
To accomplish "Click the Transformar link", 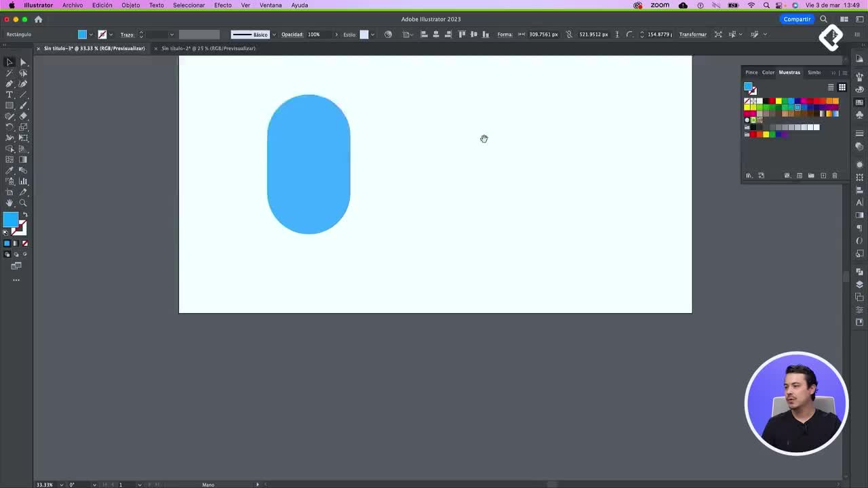I will coord(692,35).
